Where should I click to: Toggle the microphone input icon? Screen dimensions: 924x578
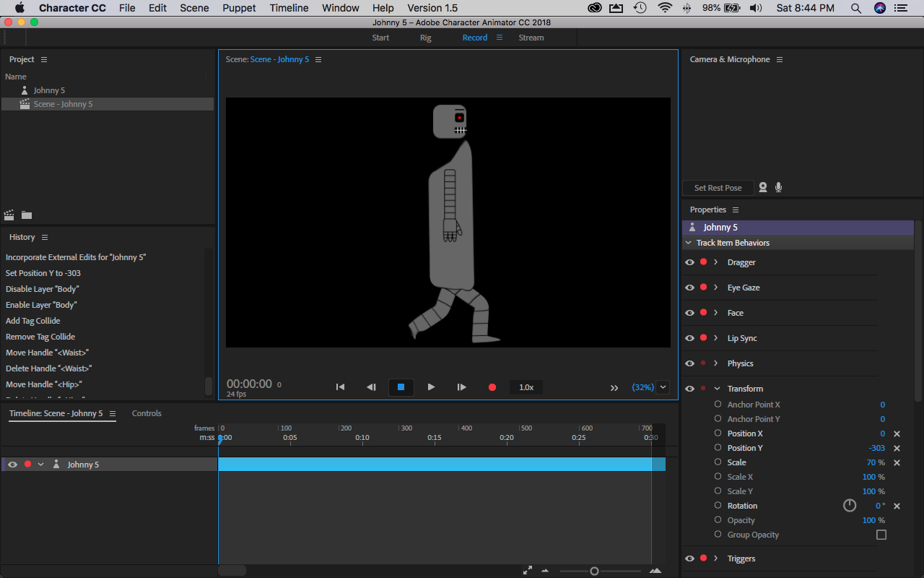[778, 187]
